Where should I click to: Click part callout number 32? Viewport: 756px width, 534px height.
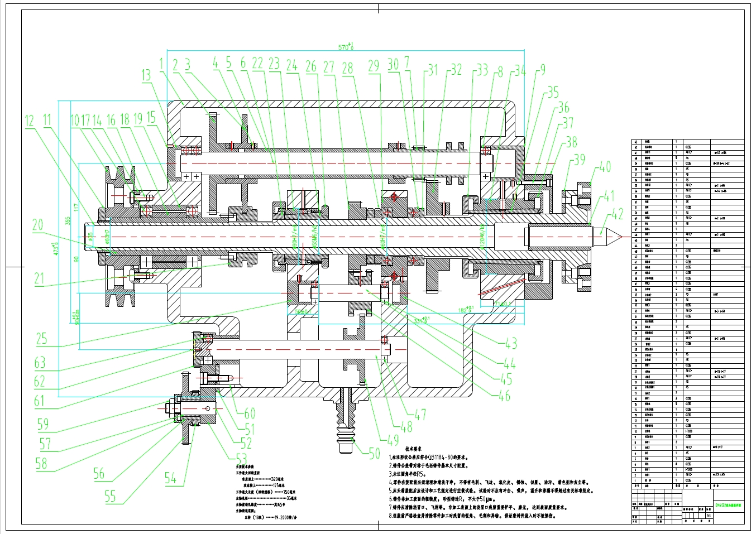[456, 69]
